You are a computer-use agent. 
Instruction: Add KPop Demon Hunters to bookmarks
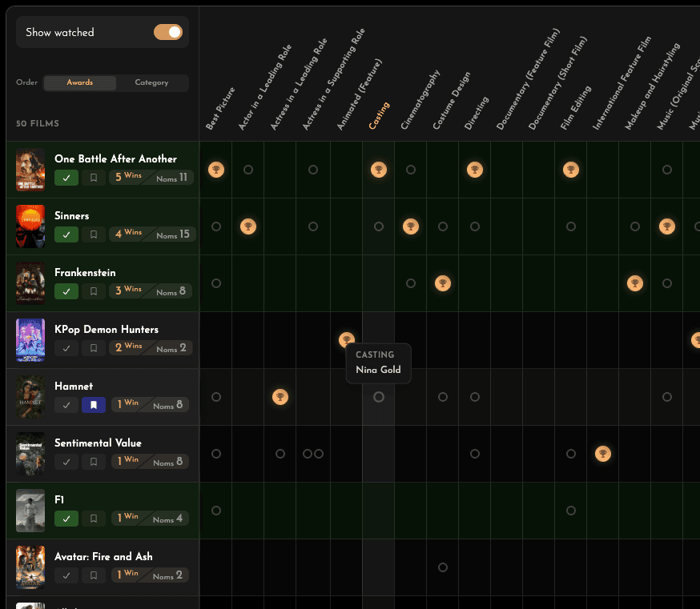coord(94,348)
